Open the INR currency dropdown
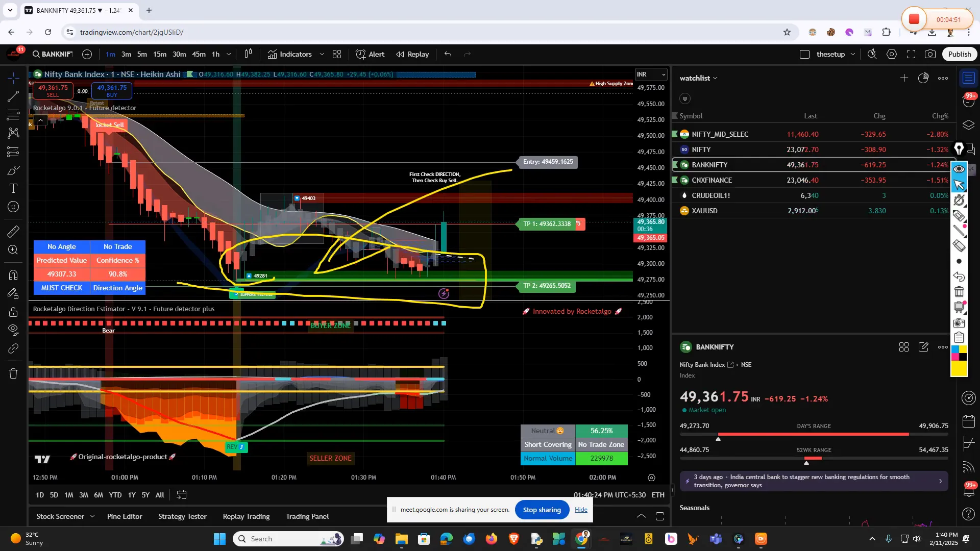This screenshot has width=980, height=551. (x=651, y=74)
